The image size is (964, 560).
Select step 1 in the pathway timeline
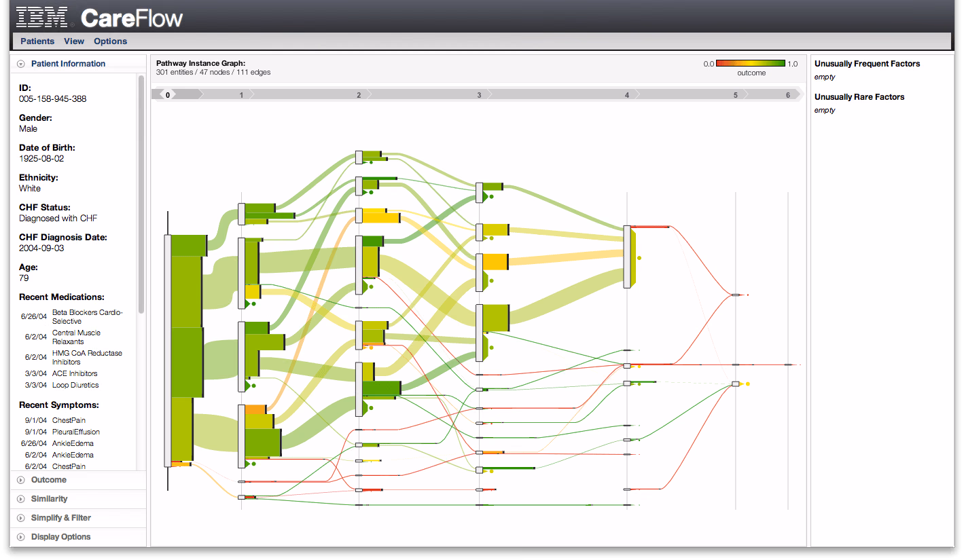[x=241, y=95]
